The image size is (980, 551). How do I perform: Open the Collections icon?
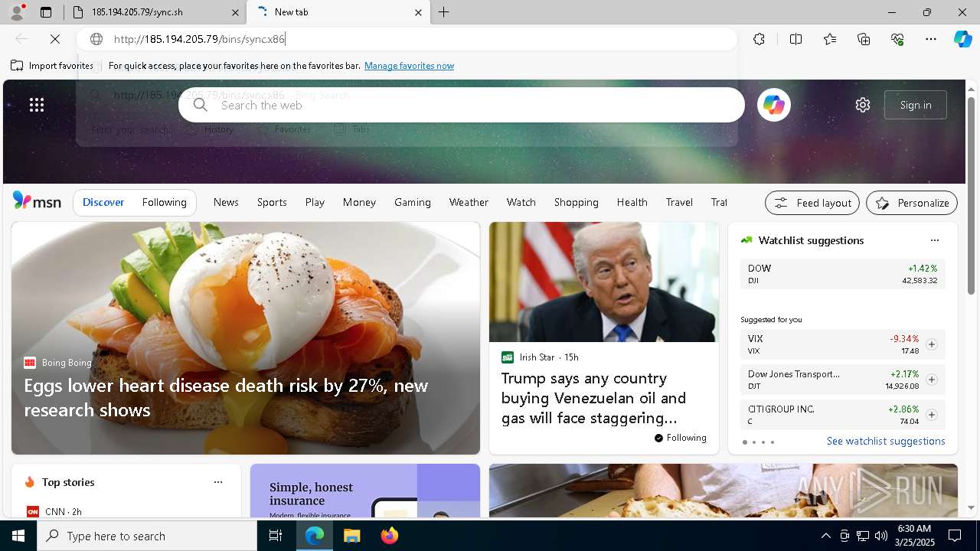click(864, 39)
